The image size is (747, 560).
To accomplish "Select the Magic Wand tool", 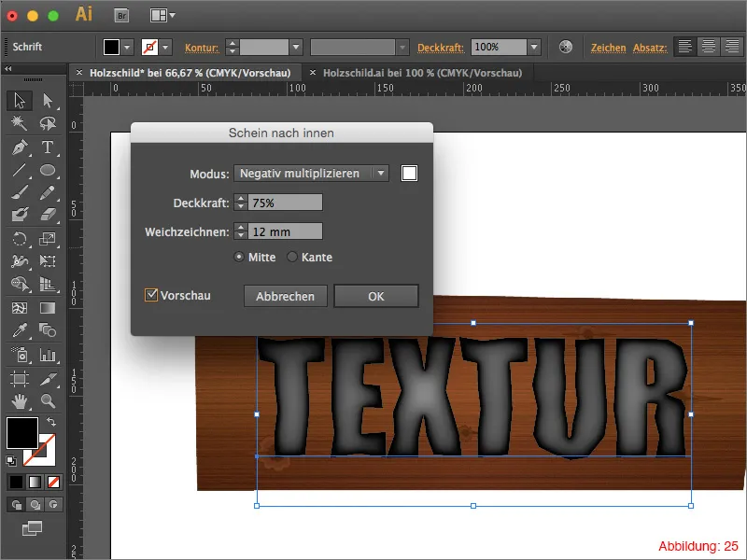I will point(20,123).
